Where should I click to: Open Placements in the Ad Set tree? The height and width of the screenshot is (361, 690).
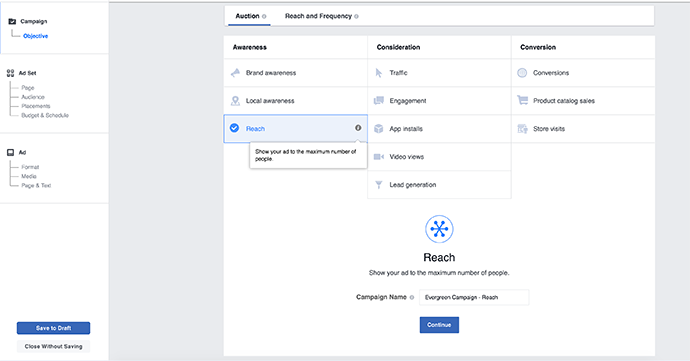(x=36, y=106)
